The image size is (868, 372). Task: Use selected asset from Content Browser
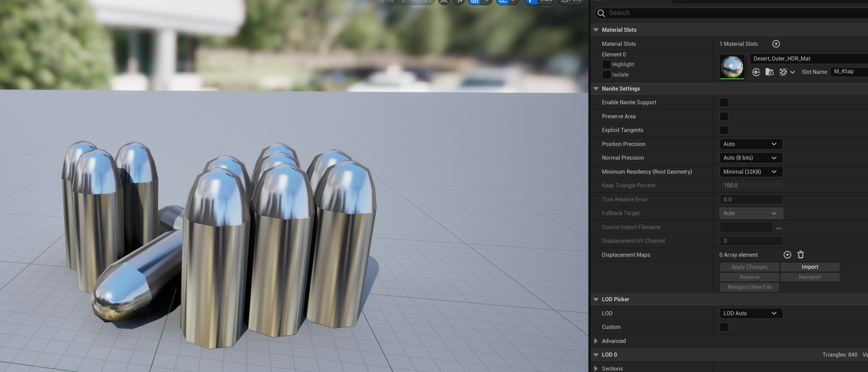pos(756,72)
